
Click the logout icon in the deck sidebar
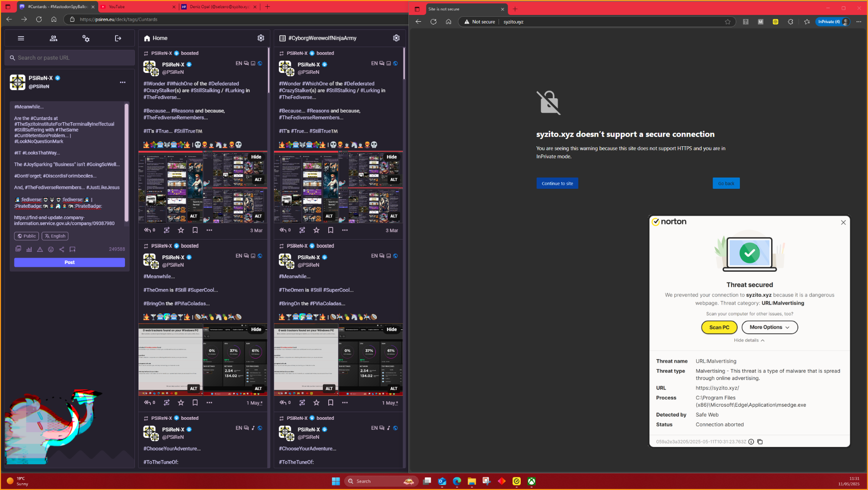tap(118, 38)
